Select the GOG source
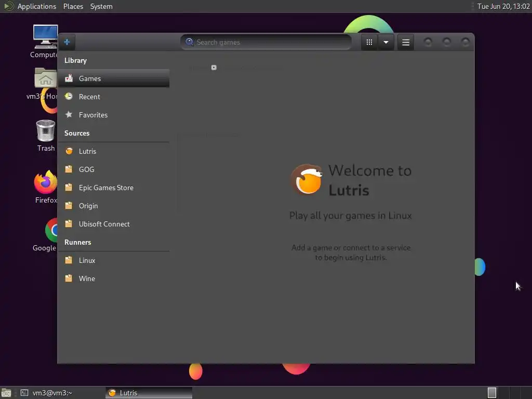Viewport: 532px width, 399px height. [114, 169]
